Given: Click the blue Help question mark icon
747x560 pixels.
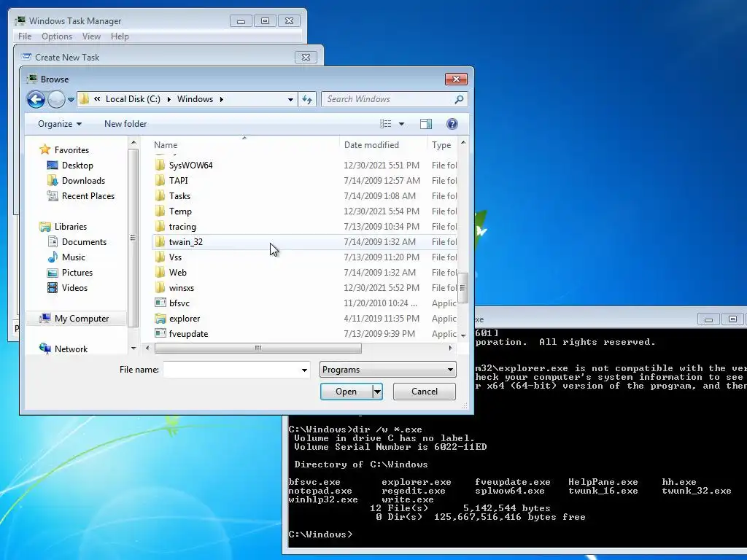Looking at the screenshot, I should coord(452,124).
